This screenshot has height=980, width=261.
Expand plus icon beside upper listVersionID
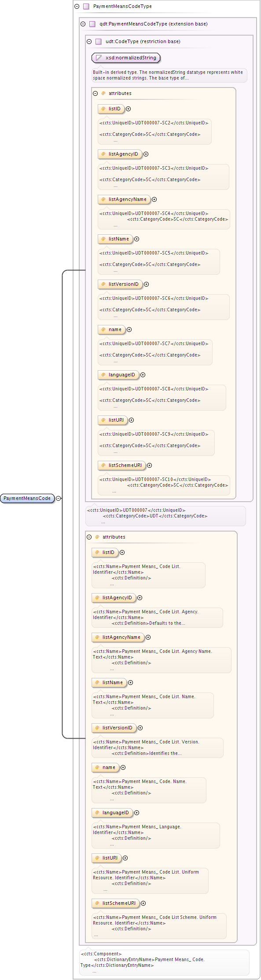click(x=147, y=284)
